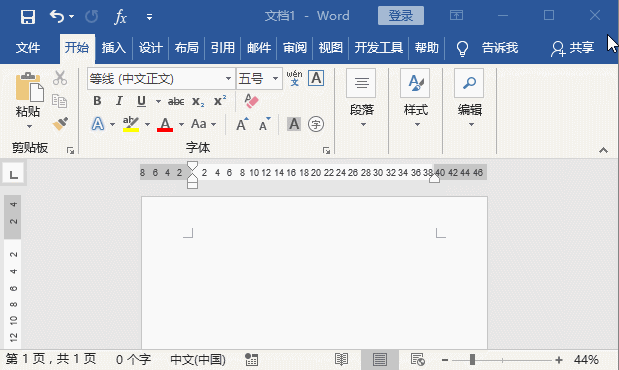The image size is (619, 370).
Task: Open the 帮助 tab
Action: click(x=427, y=48)
